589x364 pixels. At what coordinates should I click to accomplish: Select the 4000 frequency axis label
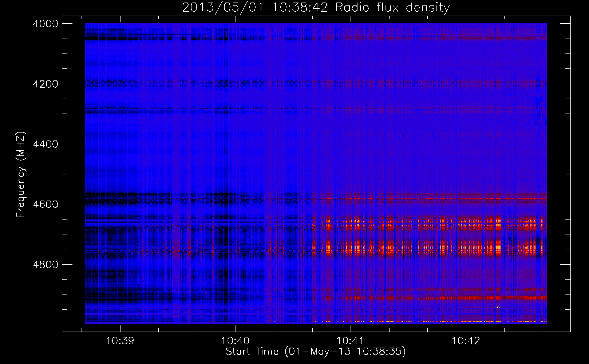[46, 24]
